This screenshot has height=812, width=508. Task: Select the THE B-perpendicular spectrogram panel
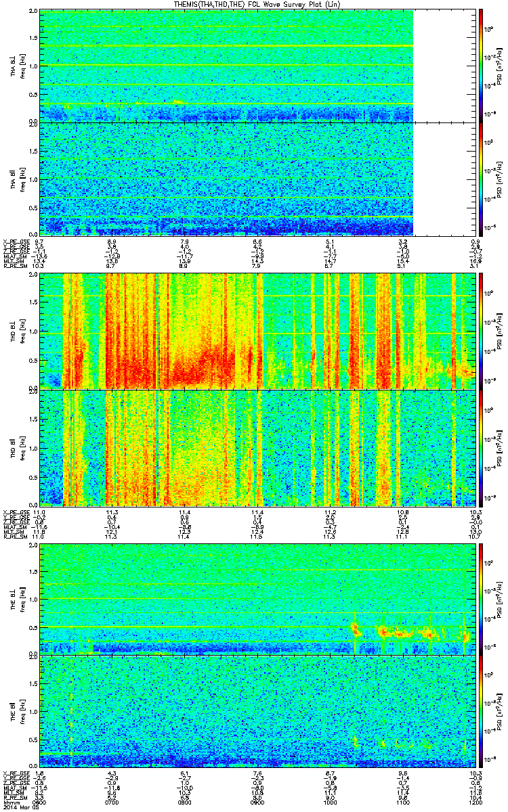click(256, 599)
